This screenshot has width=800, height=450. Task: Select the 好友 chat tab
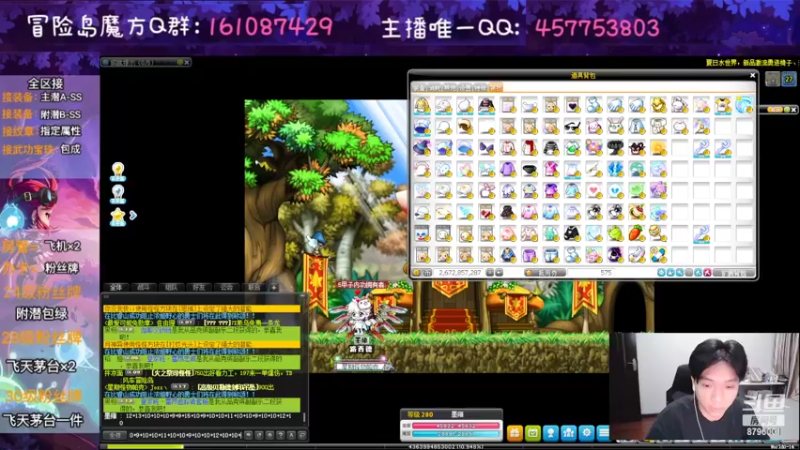199,287
